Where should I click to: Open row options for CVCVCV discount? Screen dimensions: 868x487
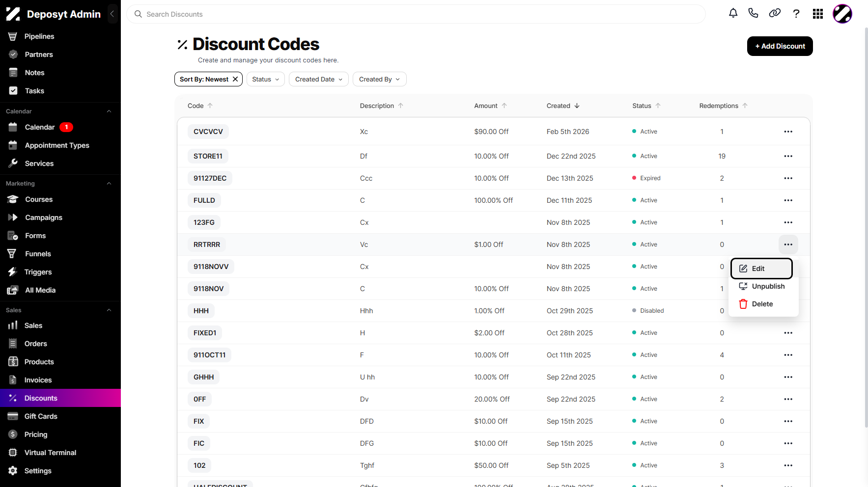788,132
